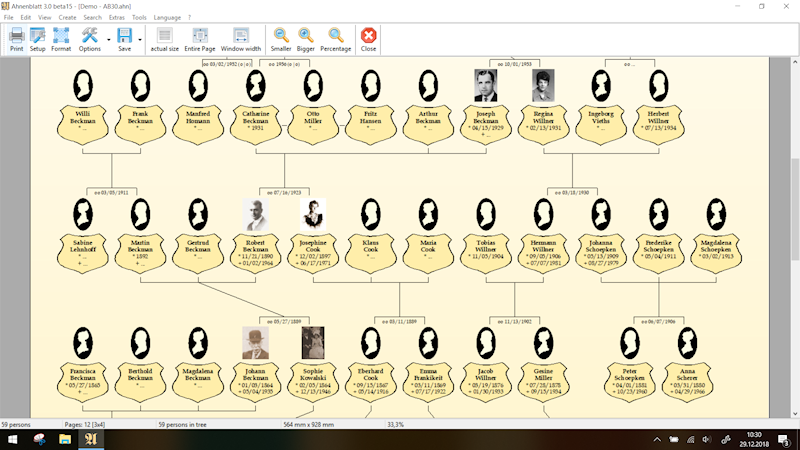The image size is (800, 450).
Task: Click Herbert Willner's name shield
Action: click(x=658, y=124)
